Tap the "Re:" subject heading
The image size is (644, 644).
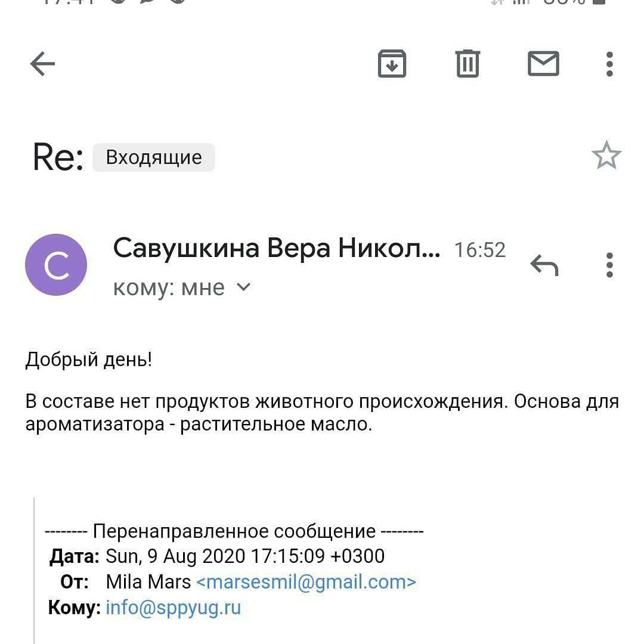click(58, 157)
